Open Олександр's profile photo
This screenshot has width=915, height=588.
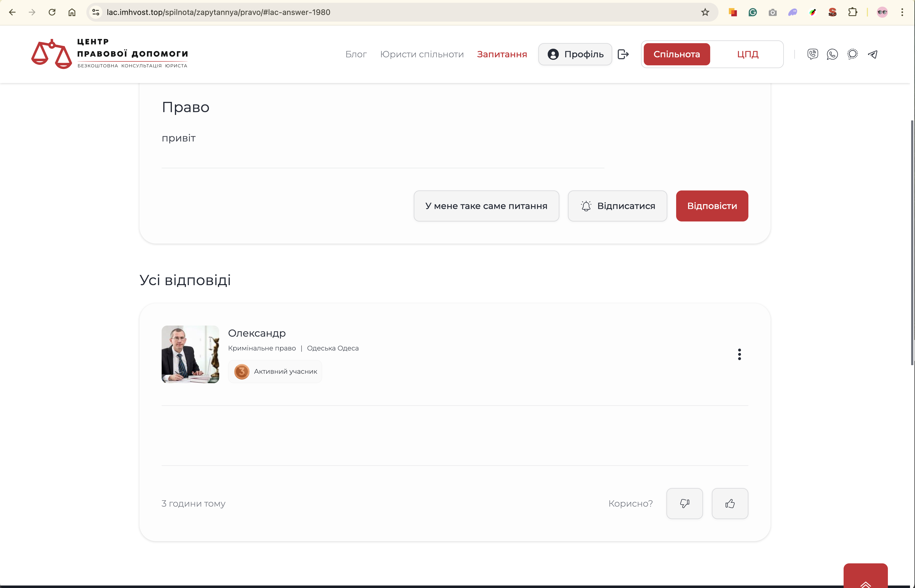[x=190, y=354]
